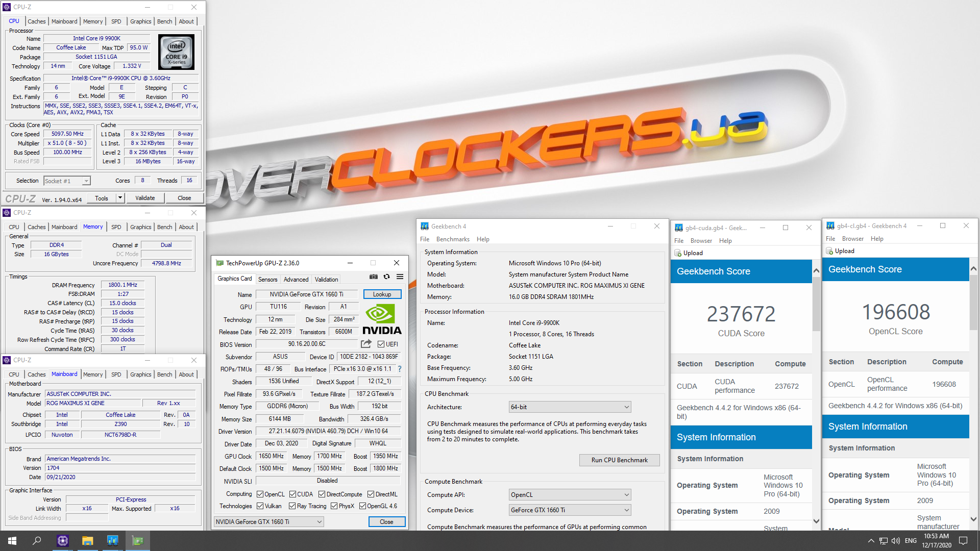Open the Compute API dropdown

[570, 495]
